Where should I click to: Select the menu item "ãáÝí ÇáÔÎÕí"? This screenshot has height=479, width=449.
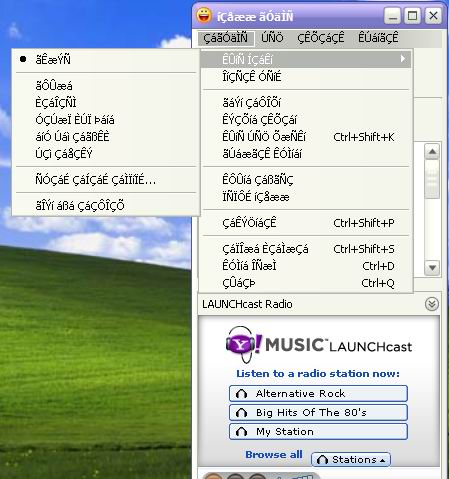[306, 103]
